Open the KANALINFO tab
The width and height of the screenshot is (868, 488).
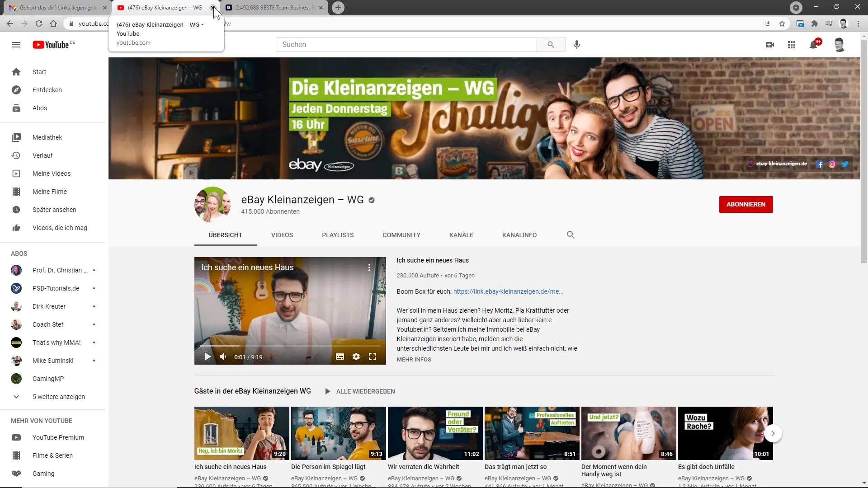(519, 235)
